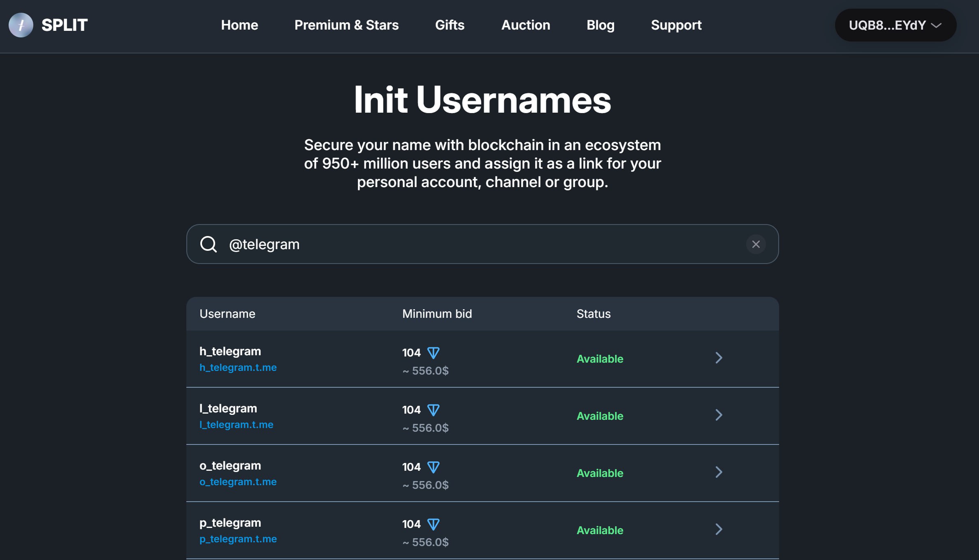Click the Username column header

[x=227, y=314]
